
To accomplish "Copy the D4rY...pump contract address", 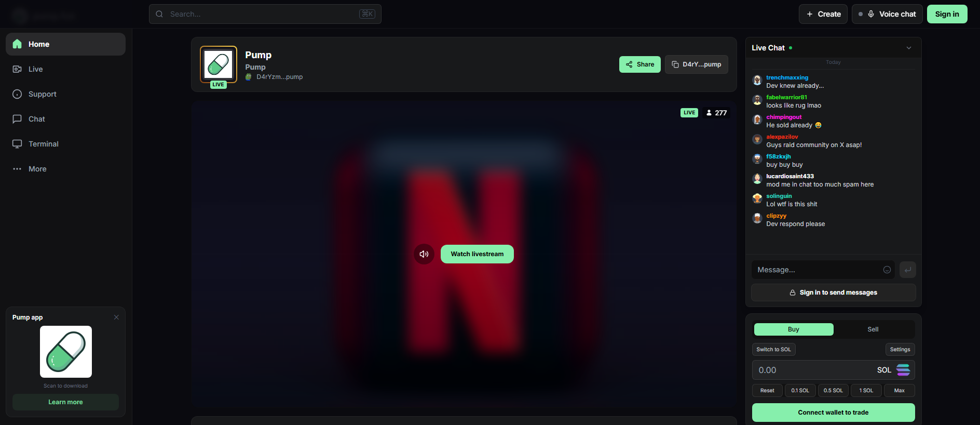I will coord(696,64).
